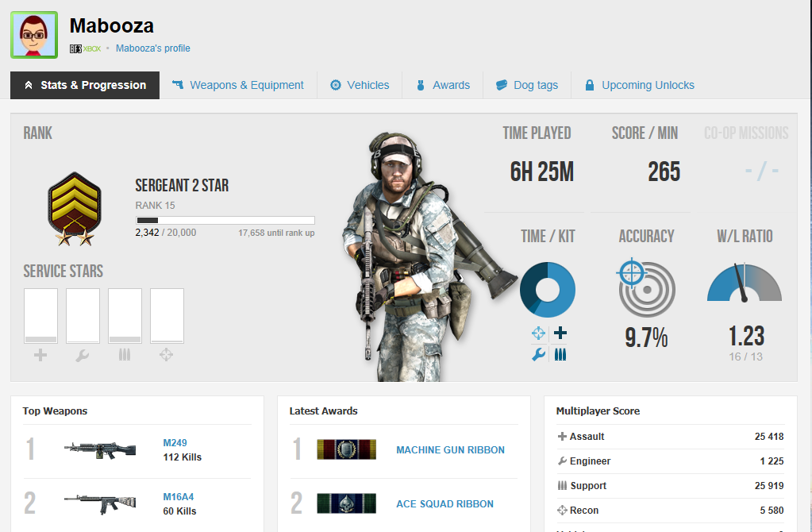Open the Dog tags tab

pos(527,85)
